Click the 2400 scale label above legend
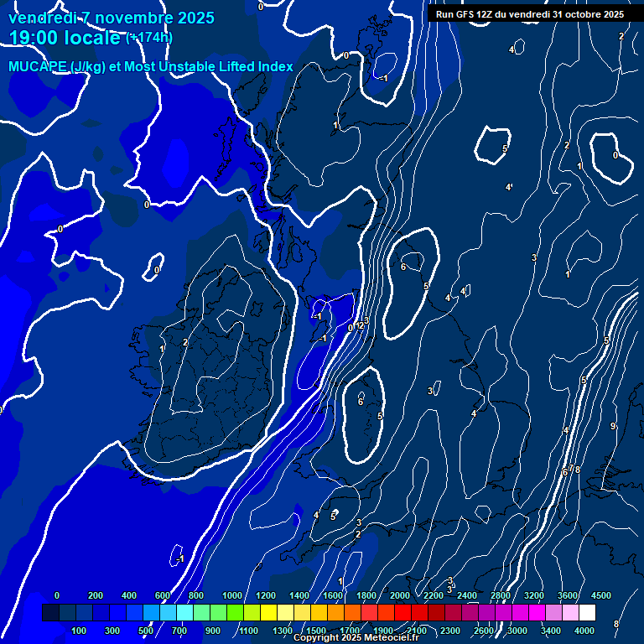644x644 pixels. click(x=467, y=595)
